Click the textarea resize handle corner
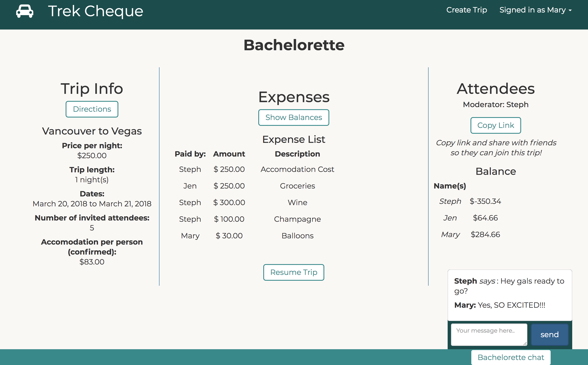Viewport: 588px width, 365px height. click(525, 344)
